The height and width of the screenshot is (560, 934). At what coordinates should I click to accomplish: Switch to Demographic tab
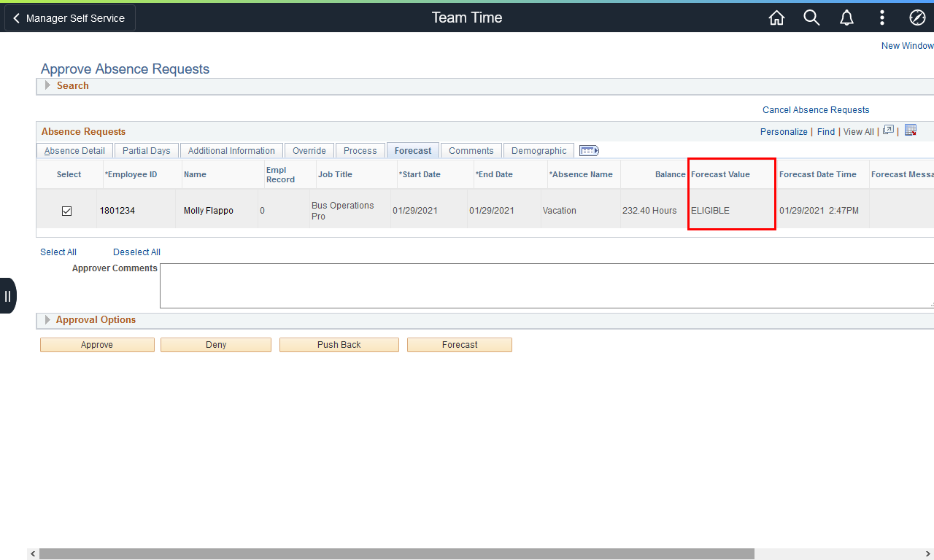click(539, 151)
